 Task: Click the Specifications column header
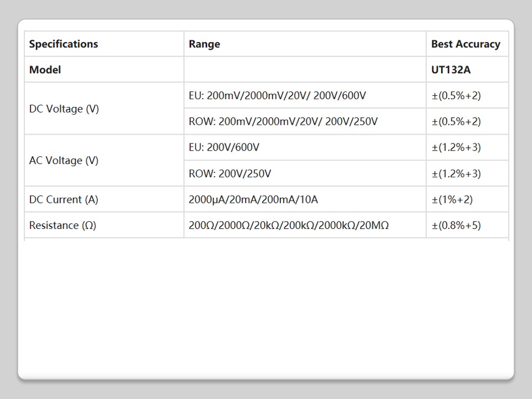64,44
